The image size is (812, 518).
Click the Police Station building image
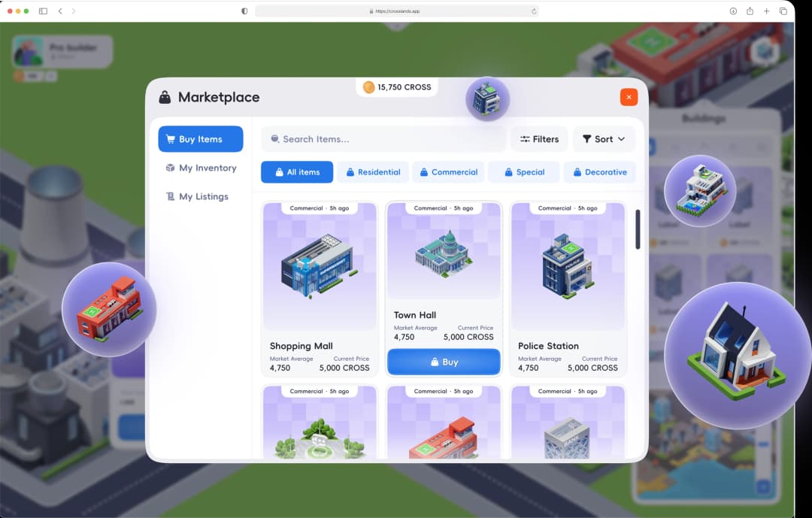click(x=568, y=265)
